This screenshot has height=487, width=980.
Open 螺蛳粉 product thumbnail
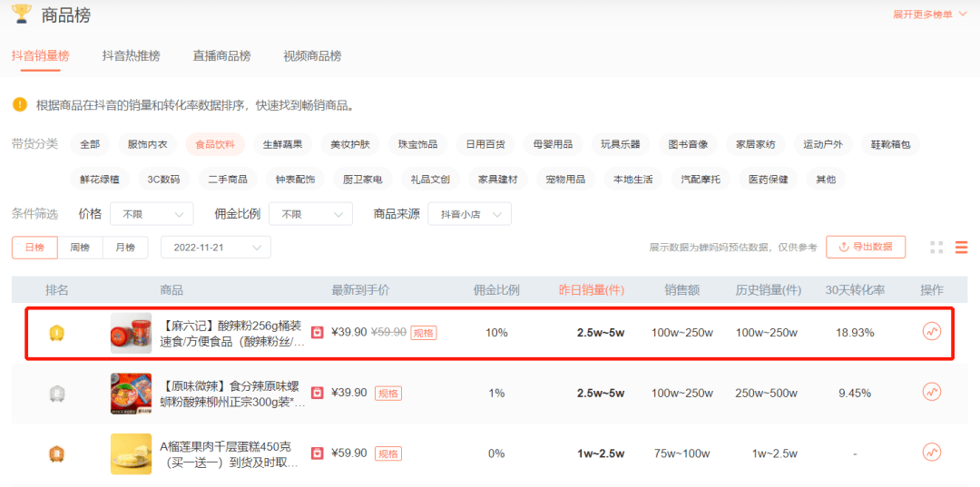[132, 394]
